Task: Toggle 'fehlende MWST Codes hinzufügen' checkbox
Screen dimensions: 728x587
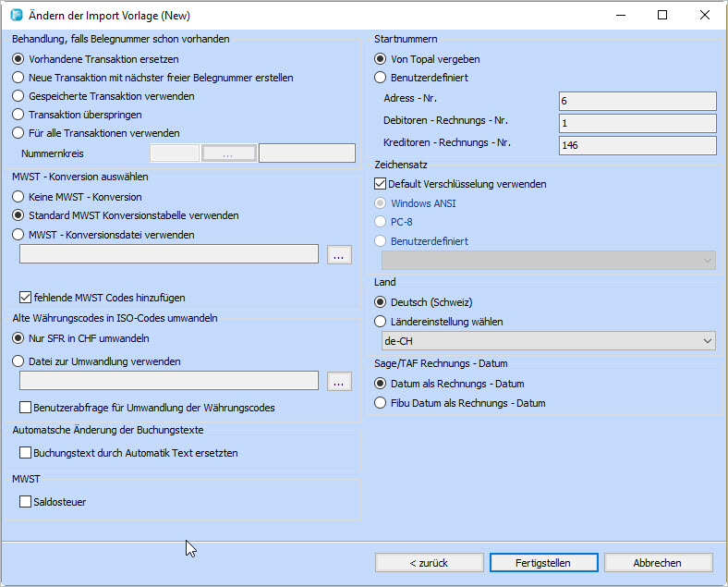Action: [x=26, y=298]
